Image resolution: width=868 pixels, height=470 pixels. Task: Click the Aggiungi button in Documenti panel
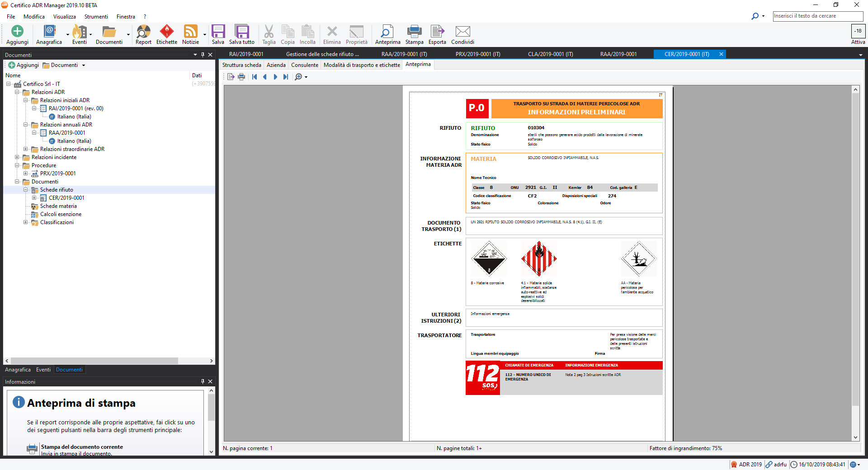point(24,65)
